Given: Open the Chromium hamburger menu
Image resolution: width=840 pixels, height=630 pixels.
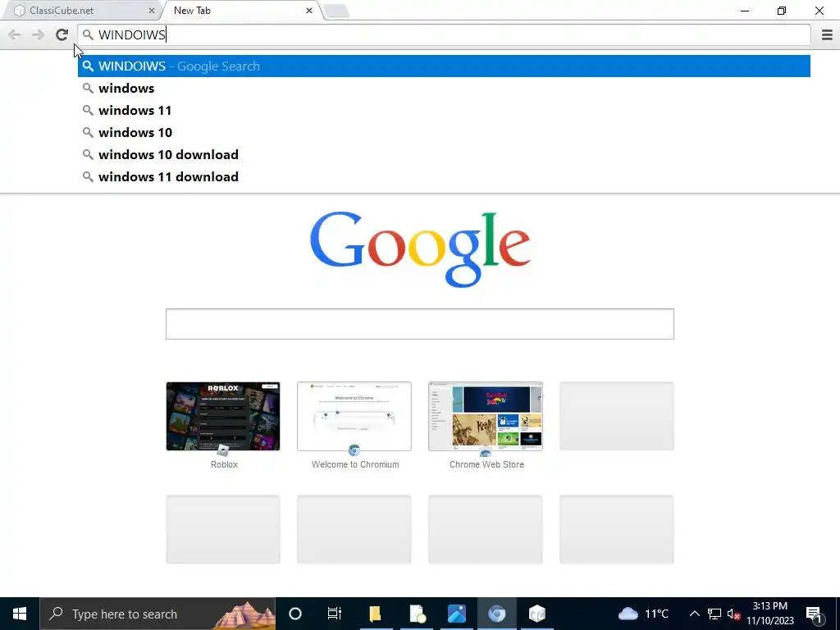Looking at the screenshot, I should (827, 34).
